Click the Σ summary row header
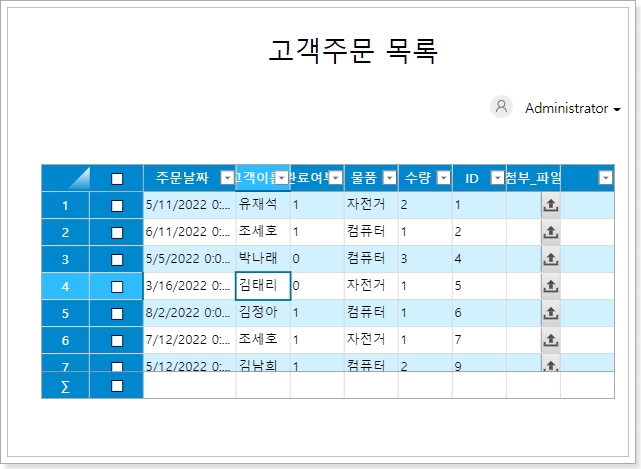The image size is (641, 469). (x=65, y=385)
